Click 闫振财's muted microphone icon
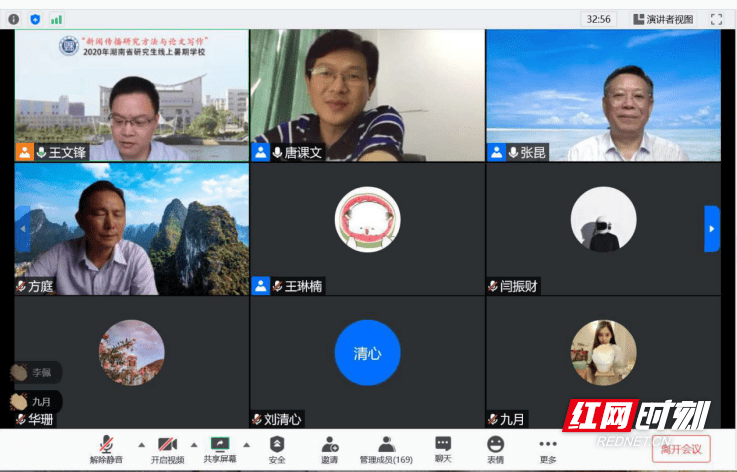This screenshot has height=472, width=737. 493,286
